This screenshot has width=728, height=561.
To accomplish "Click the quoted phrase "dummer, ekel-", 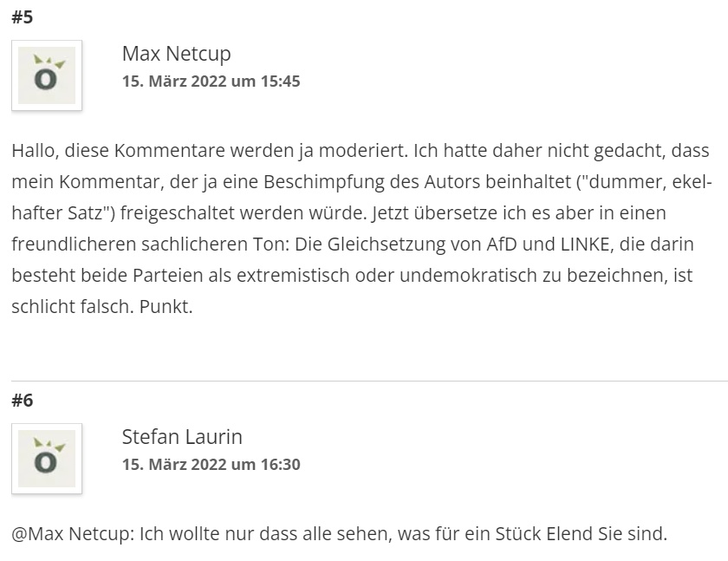I will point(644,182).
